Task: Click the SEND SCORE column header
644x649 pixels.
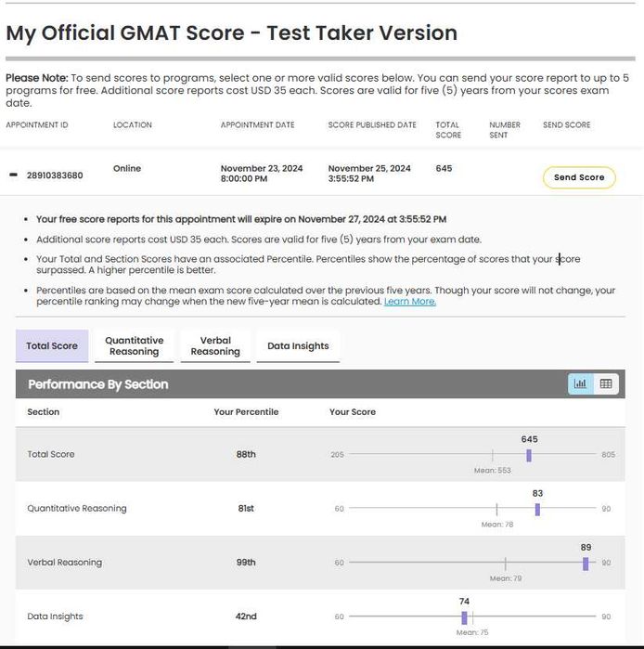Action: tap(567, 125)
